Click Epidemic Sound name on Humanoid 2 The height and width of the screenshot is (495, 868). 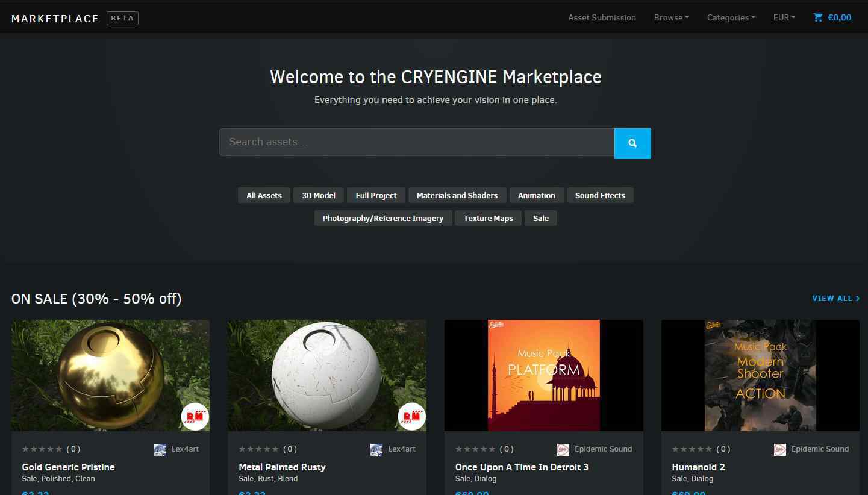click(820, 449)
